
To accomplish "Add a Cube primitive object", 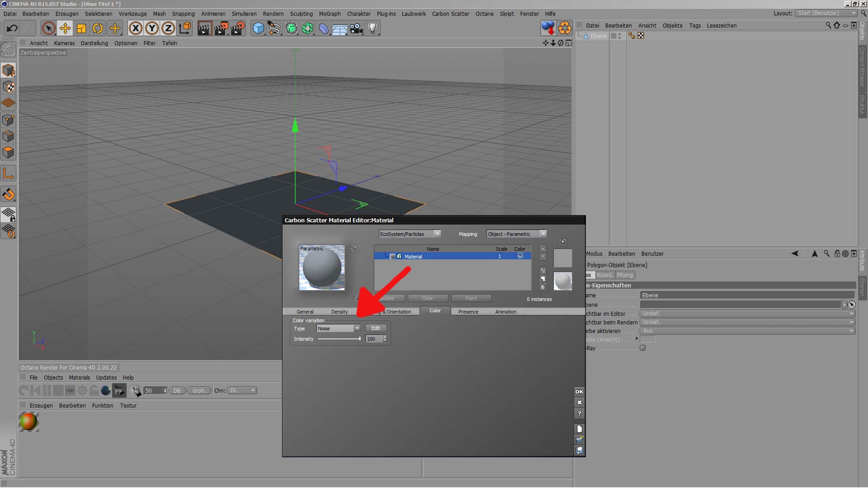I will coord(258,28).
